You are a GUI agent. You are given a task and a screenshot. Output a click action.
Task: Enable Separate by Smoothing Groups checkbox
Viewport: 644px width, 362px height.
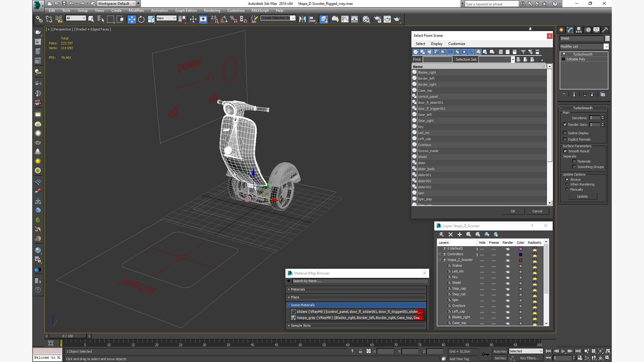(x=574, y=167)
